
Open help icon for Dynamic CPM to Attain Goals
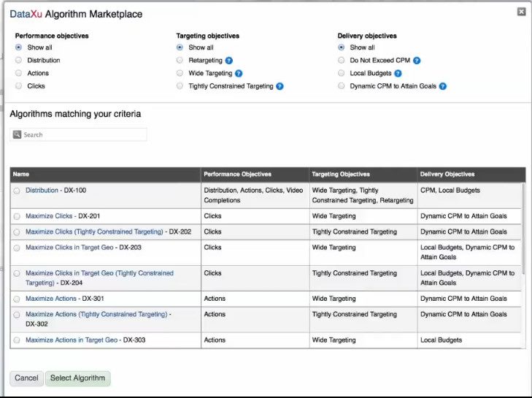(443, 86)
